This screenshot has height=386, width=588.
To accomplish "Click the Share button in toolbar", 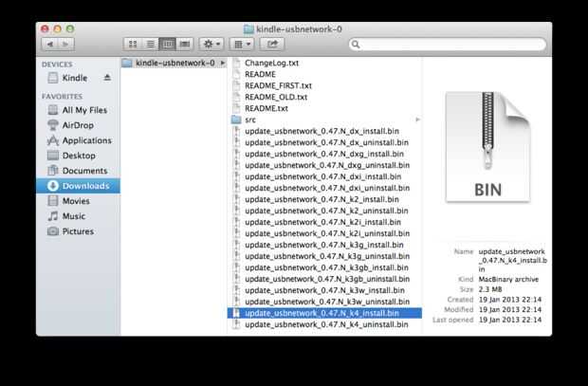I will 272,45.
